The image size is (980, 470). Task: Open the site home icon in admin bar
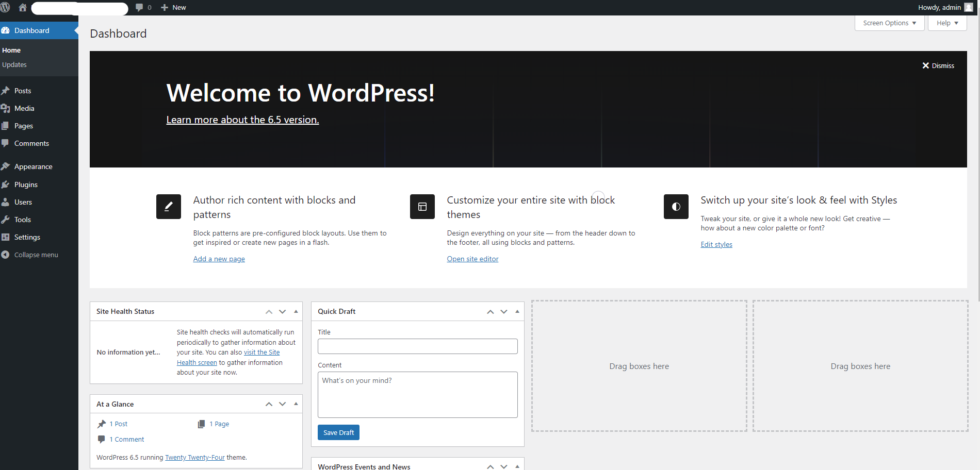[x=23, y=7]
